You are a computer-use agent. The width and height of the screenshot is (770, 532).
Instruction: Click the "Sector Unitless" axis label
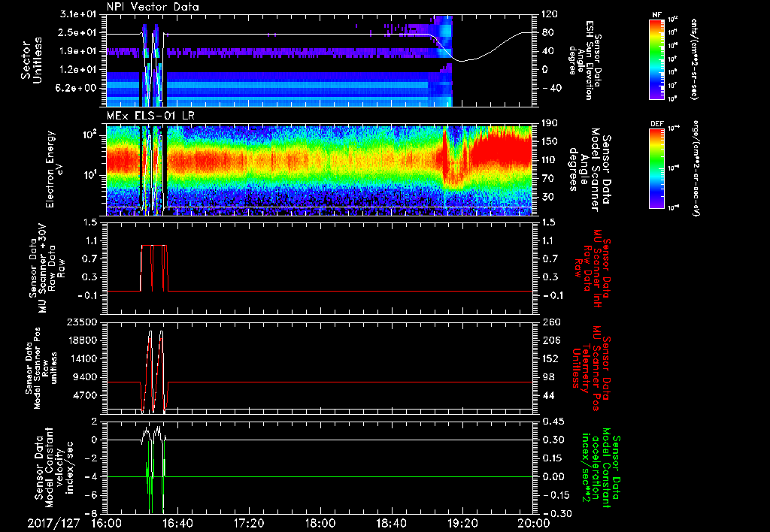32,60
